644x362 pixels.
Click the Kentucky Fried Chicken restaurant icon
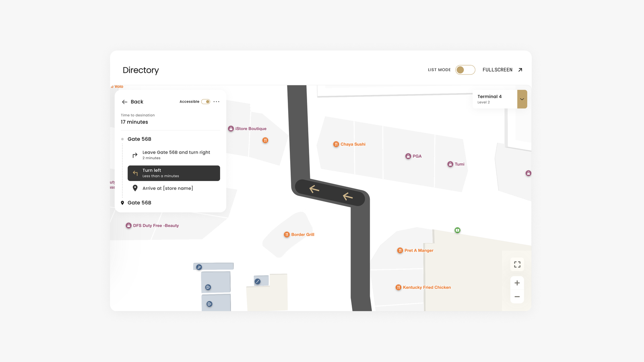tap(398, 287)
